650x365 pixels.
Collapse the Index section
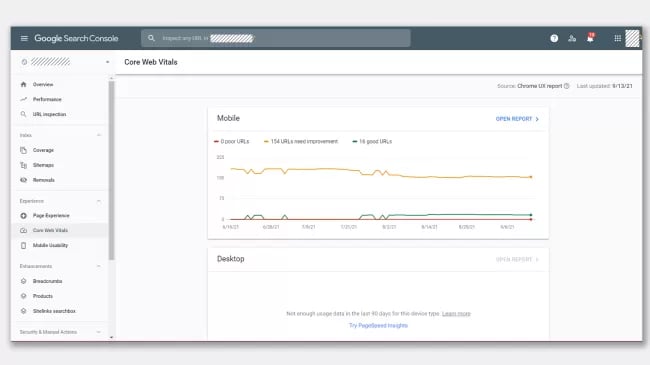pos(99,135)
